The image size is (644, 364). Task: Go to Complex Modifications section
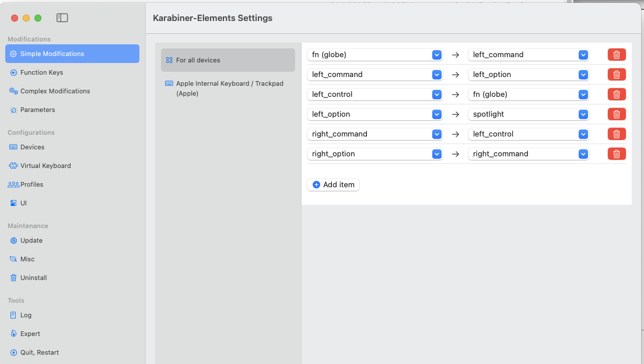(55, 91)
